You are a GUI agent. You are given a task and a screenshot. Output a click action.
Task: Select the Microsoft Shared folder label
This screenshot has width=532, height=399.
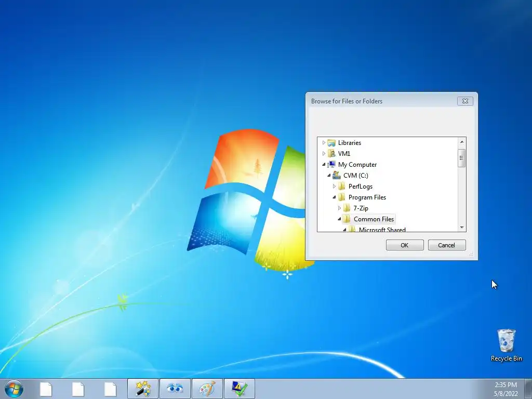382,230
